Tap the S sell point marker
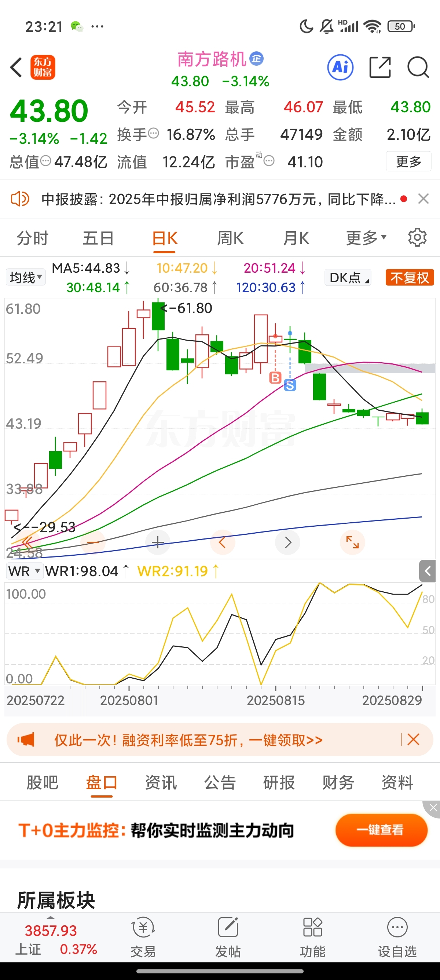 pyautogui.click(x=290, y=385)
